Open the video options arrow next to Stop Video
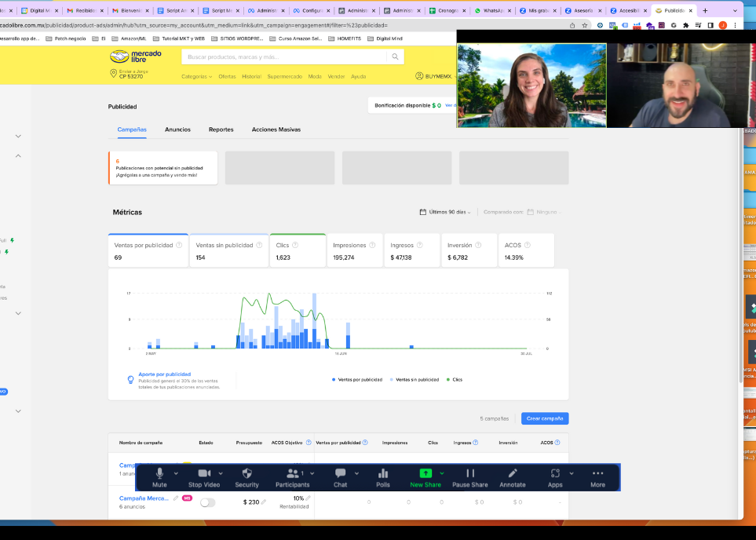756x540 pixels. pos(221,473)
